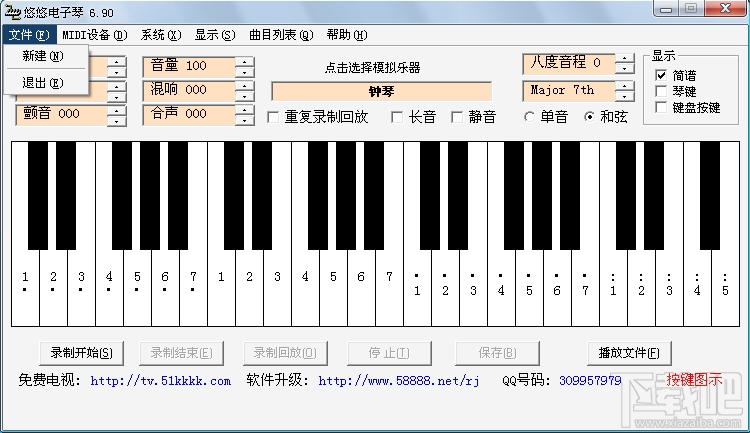
Task: Click the QQ number 309957979
Action: [590, 381]
